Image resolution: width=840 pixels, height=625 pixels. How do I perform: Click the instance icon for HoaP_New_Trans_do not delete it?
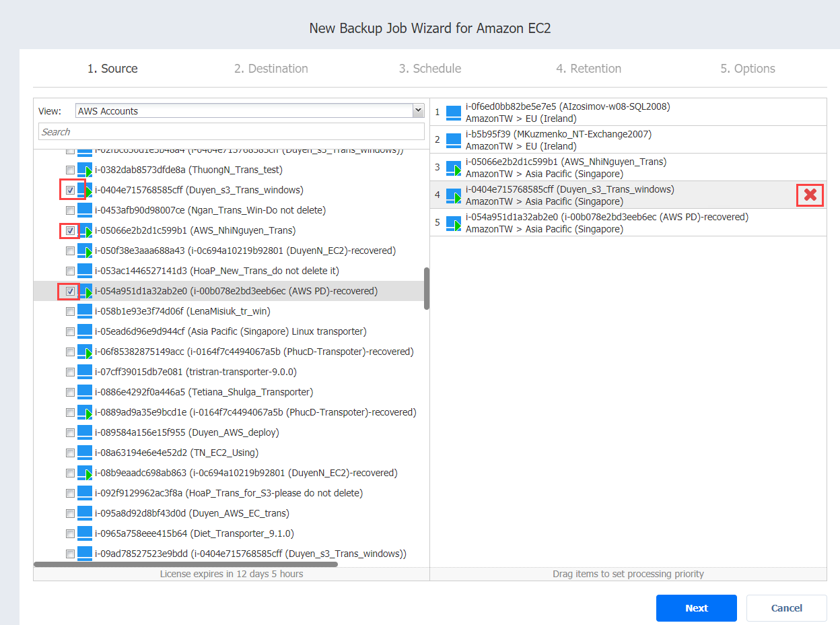coord(85,271)
